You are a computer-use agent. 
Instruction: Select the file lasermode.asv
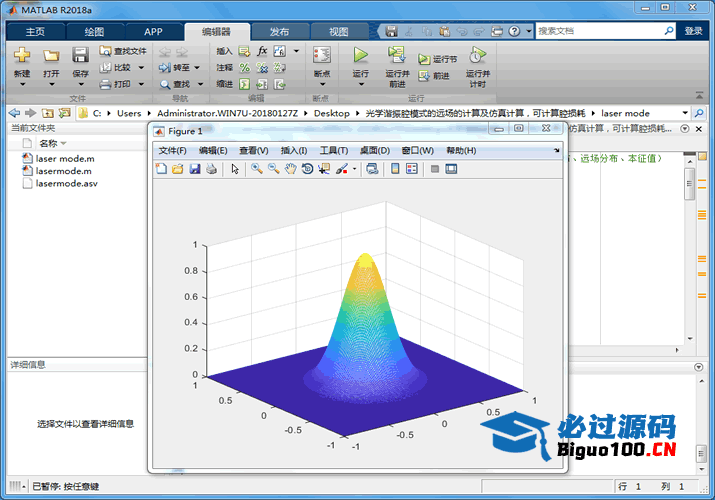(67, 183)
